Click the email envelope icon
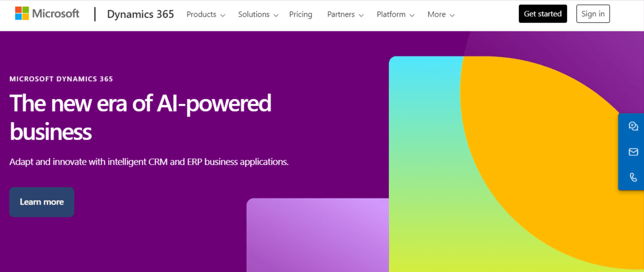644x272 pixels. [x=633, y=152]
